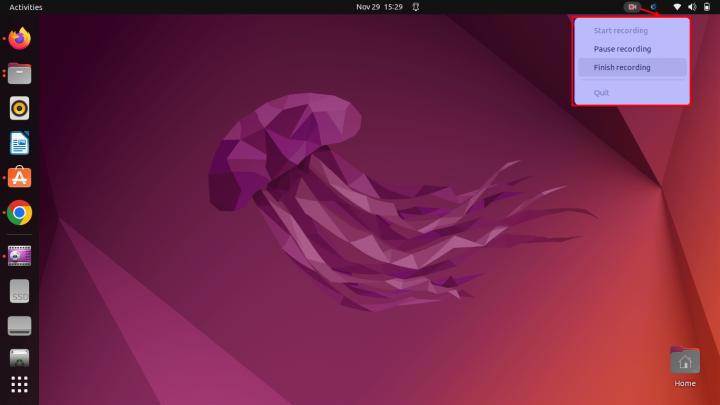720x405 pixels.
Task: Open the clock and calendar panel
Action: [379, 7]
